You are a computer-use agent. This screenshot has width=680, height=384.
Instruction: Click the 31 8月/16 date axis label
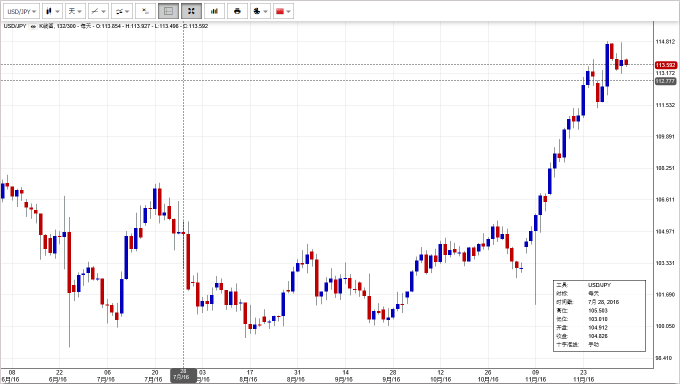[x=297, y=376]
